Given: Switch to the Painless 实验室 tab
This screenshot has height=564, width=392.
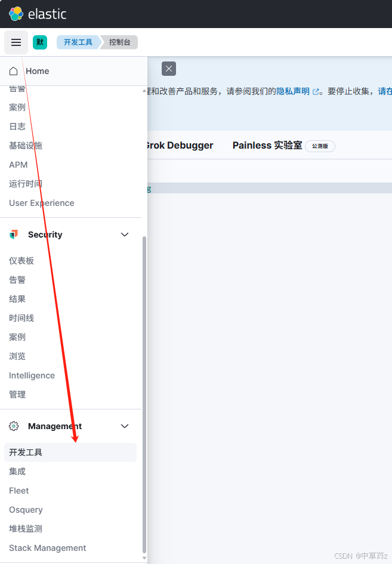Looking at the screenshot, I should click(267, 145).
